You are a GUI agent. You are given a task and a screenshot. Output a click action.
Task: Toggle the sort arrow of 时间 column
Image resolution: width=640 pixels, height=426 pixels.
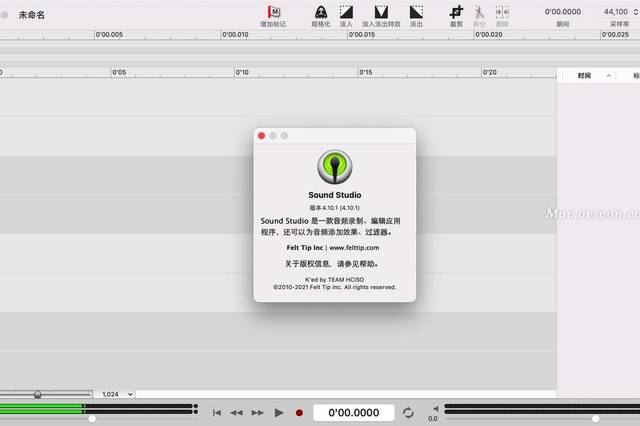coord(609,76)
